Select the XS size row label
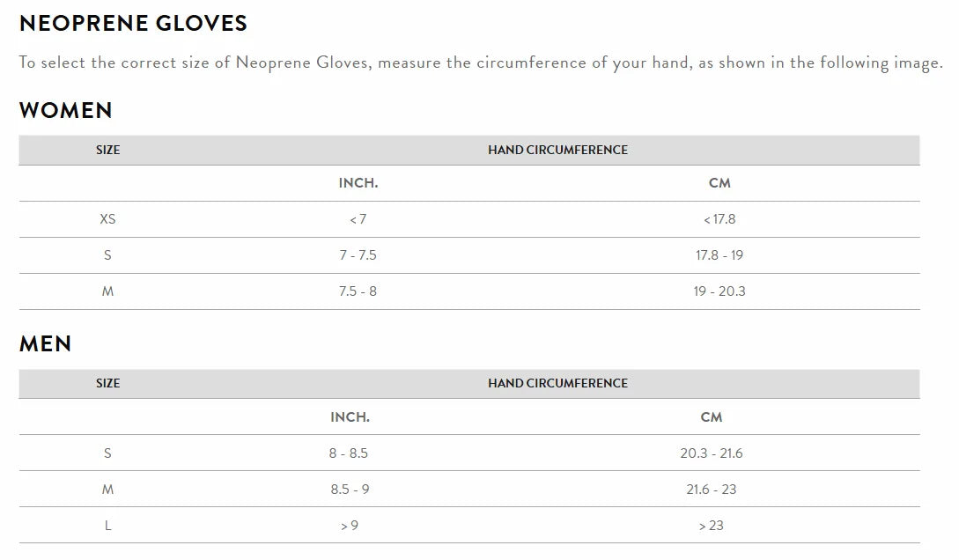Image resolution: width=959 pixels, height=560 pixels. pos(107,219)
